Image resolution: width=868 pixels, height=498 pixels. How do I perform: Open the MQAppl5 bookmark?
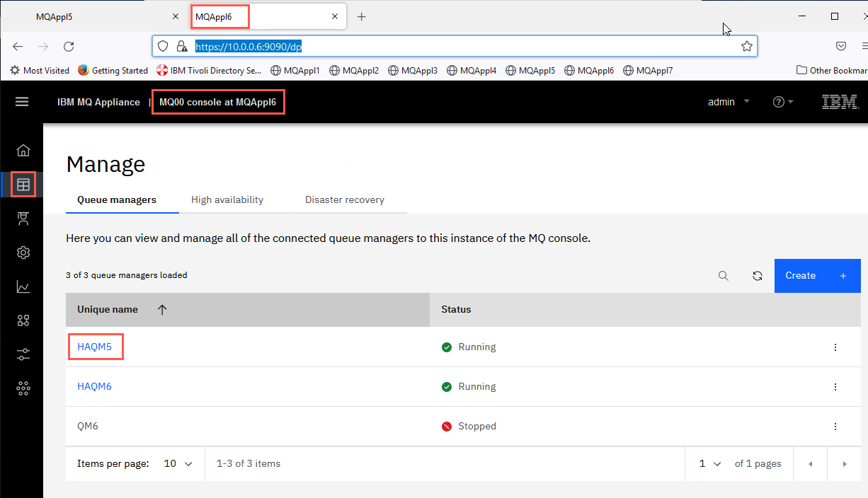[530, 70]
